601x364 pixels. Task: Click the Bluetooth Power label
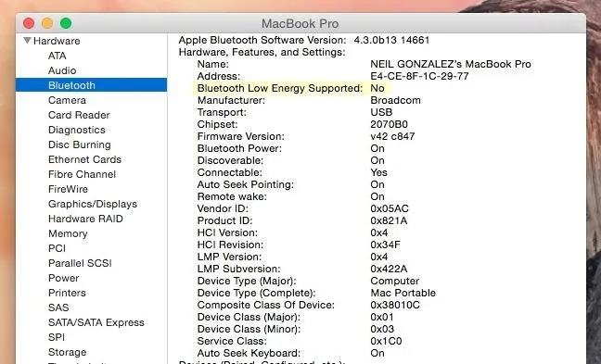tap(239, 148)
